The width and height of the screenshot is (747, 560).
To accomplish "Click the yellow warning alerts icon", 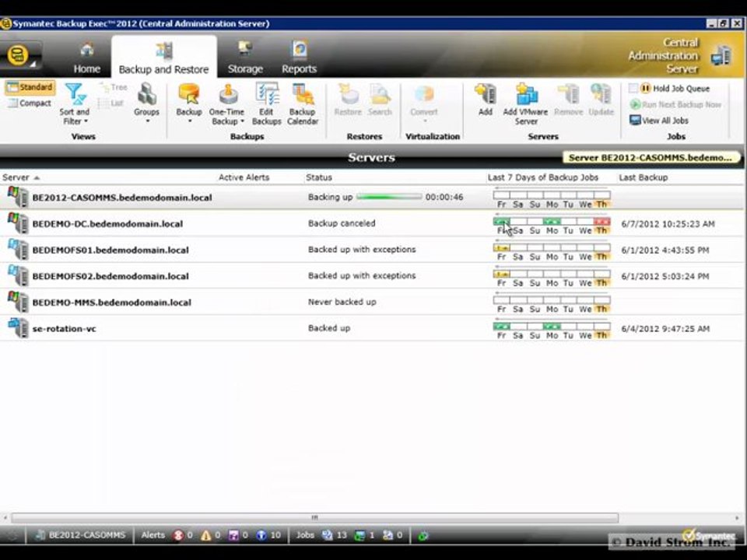I will point(205,536).
